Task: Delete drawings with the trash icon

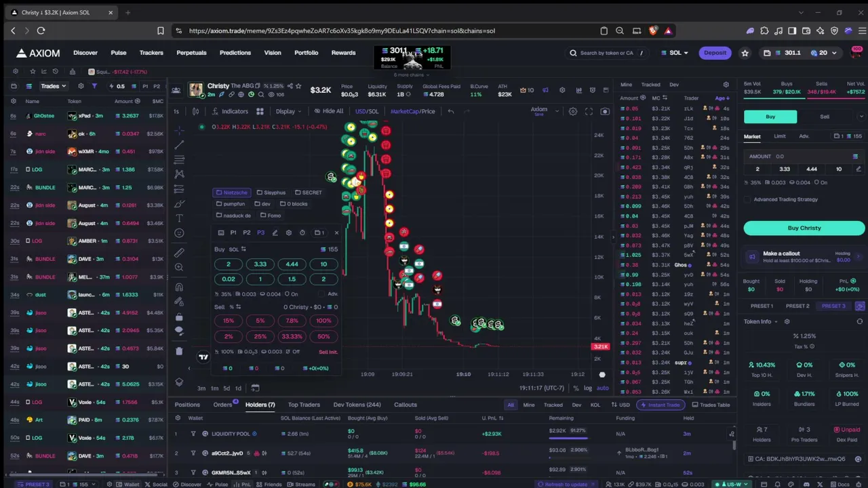Action: tap(179, 350)
